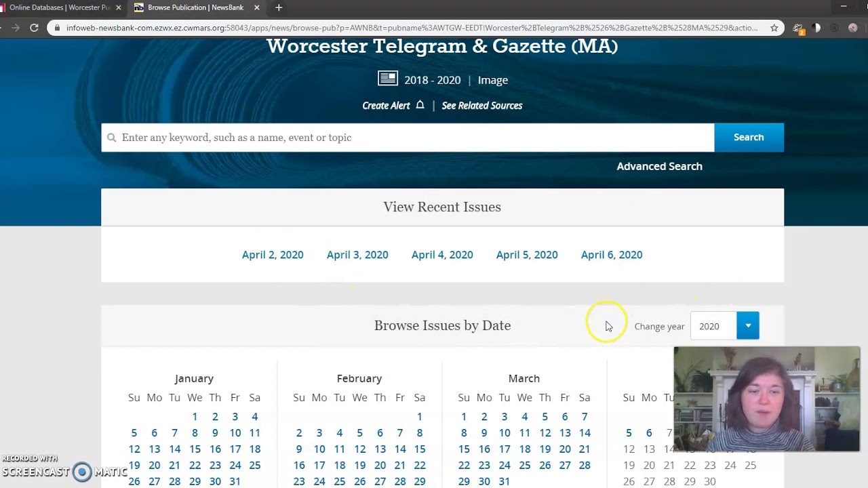Viewport: 868px width, 488px height.
Task: Select February 22 in the calendar
Action: click(420, 466)
